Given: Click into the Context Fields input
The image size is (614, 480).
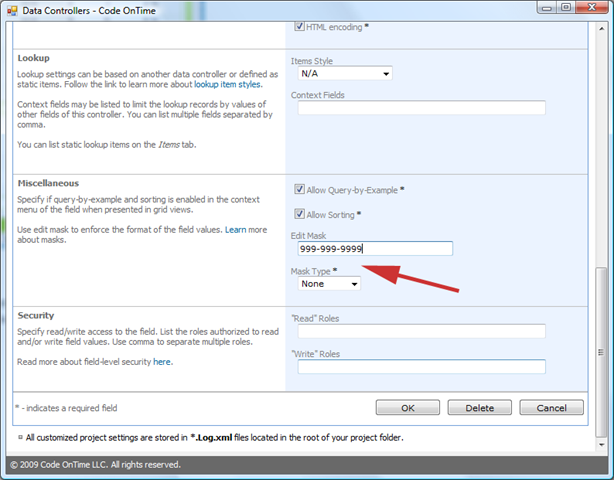Looking at the screenshot, I should pos(421,108).
